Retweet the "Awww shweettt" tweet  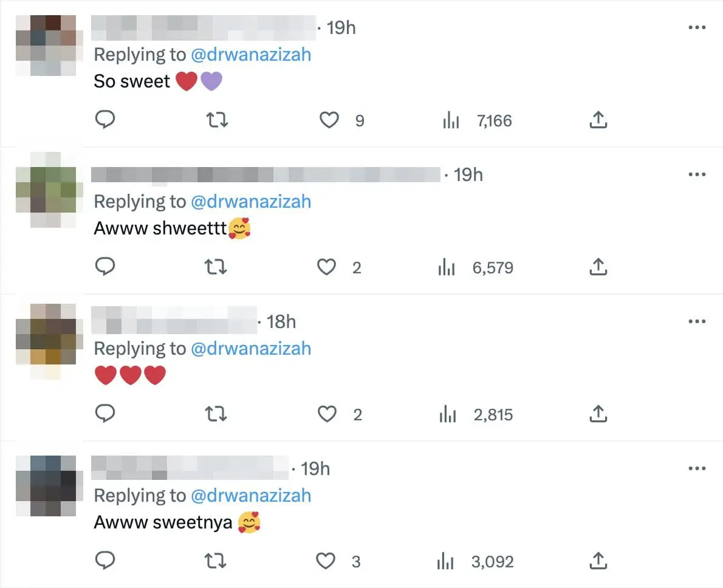pos(216,267)
